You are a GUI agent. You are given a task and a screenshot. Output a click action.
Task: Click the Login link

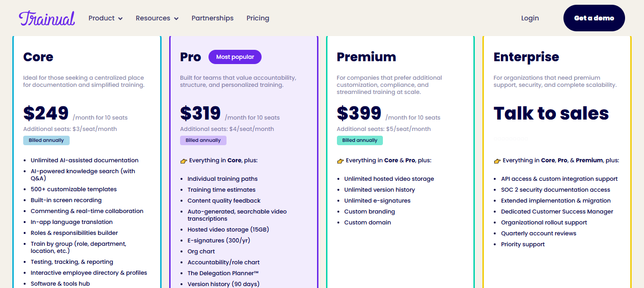click(x=530, y=18)
